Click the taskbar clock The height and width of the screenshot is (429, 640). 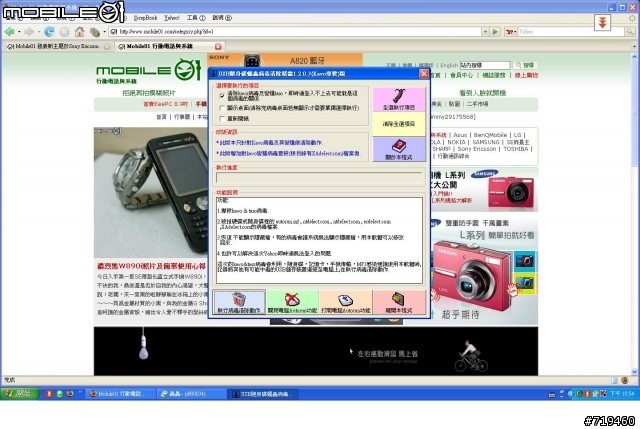[622, 394]
